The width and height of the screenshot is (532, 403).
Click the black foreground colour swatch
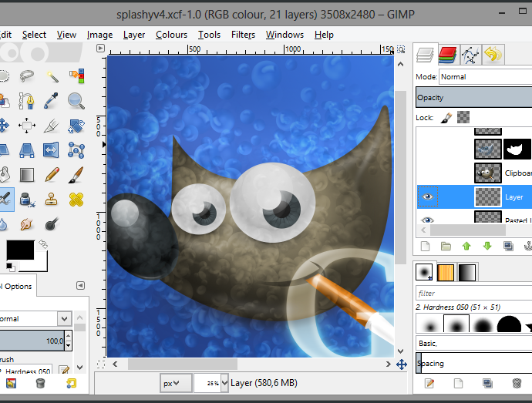click(20, 250)
